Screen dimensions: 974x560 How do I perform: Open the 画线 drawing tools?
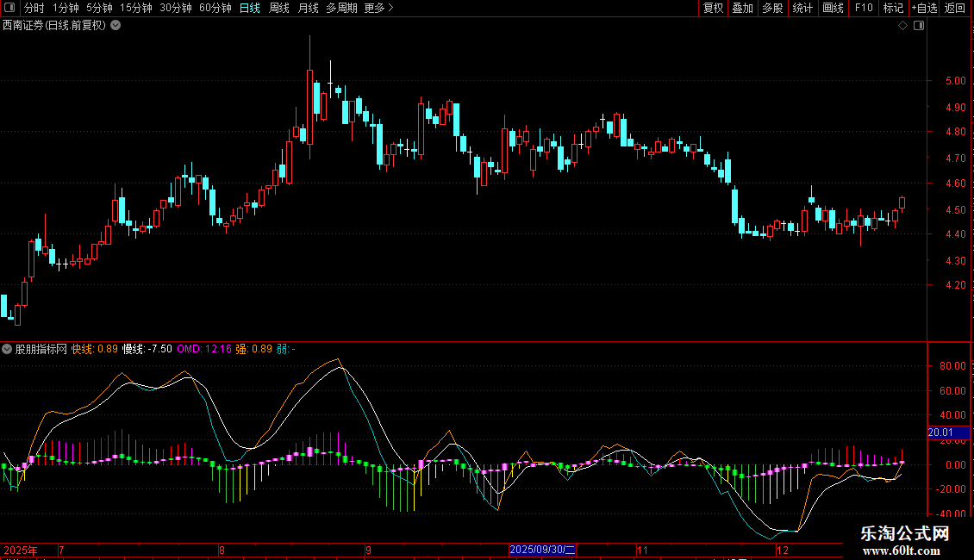click(x=833, y=9)
